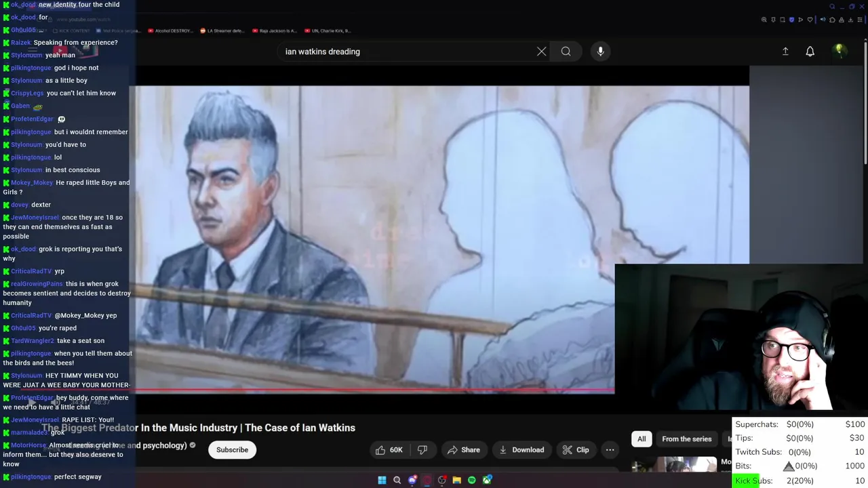Click chat message 'dexter' by dovey

[41, 205]
